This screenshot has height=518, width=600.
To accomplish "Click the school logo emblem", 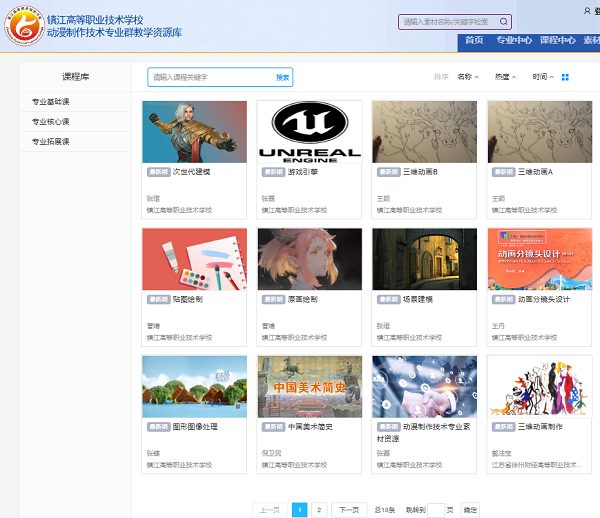I will (x=24, y=26).
